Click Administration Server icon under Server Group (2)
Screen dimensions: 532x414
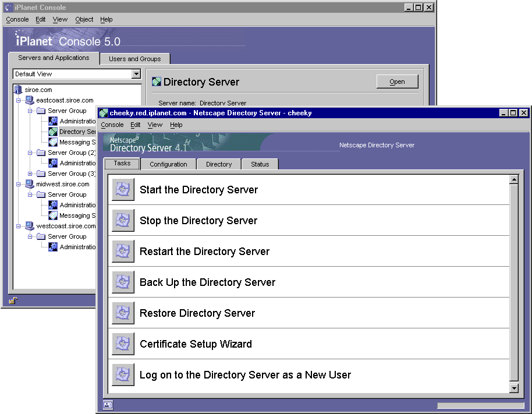tap(53, 163)
